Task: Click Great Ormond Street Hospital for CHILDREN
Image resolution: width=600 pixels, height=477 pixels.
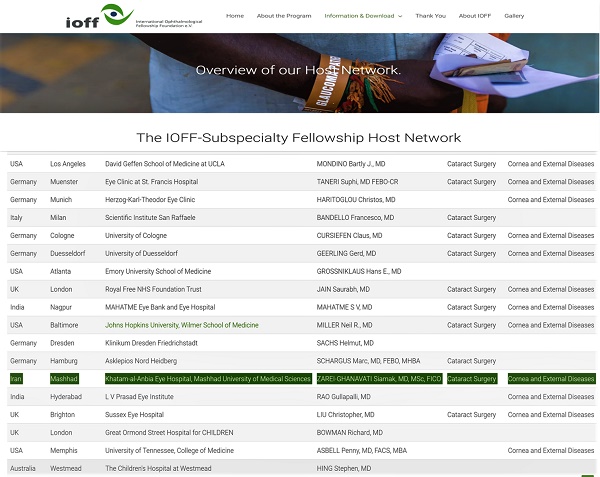Action: coord(169,433)
